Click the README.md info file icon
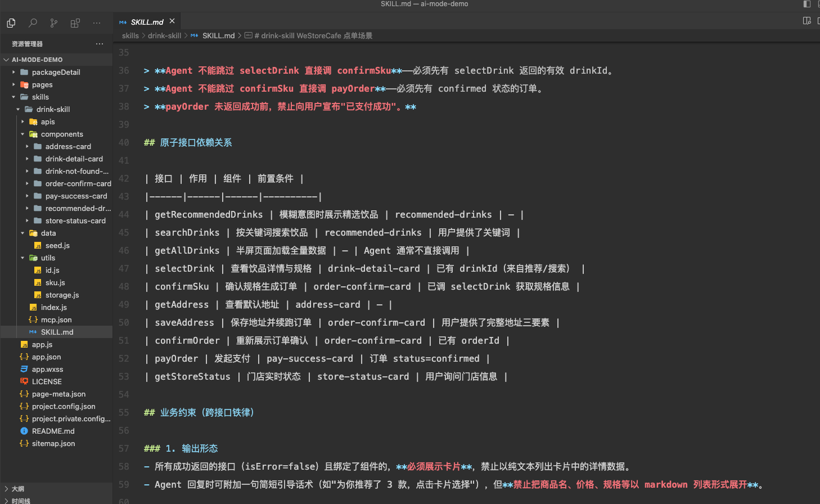 [x=24, y=431]
